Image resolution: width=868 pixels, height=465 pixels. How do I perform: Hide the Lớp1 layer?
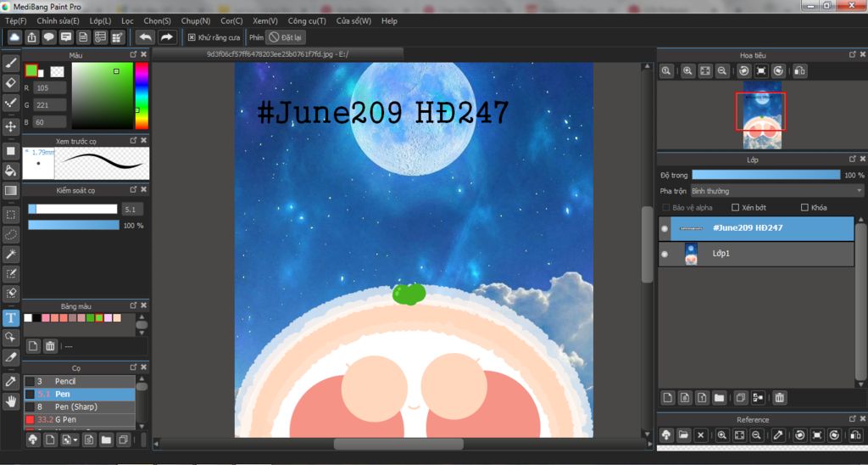pos(665,254)
